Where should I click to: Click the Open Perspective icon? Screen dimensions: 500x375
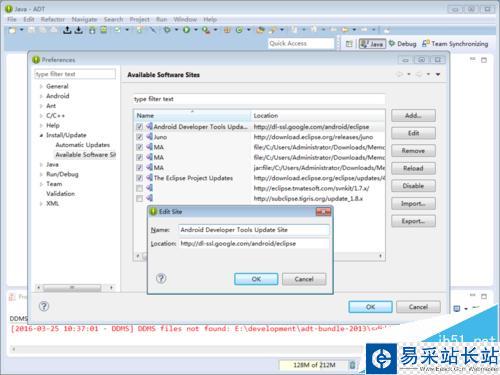click(349, 44)
